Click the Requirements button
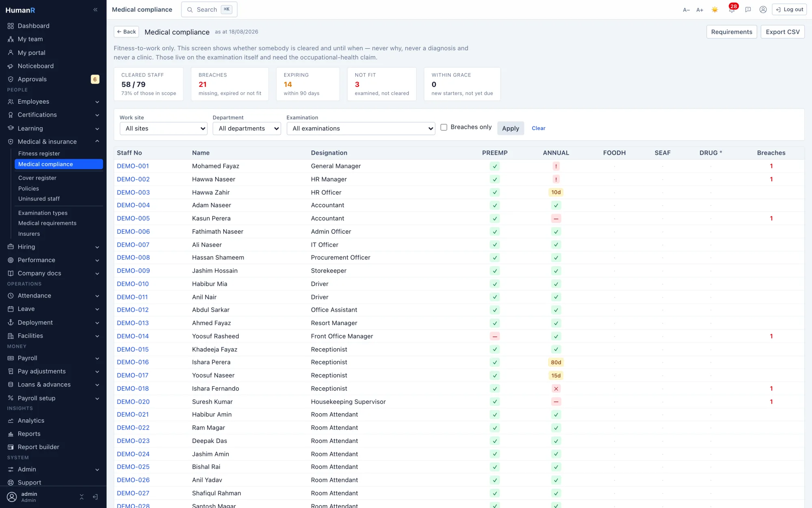The image size is (812, 508). pos(731,32)
